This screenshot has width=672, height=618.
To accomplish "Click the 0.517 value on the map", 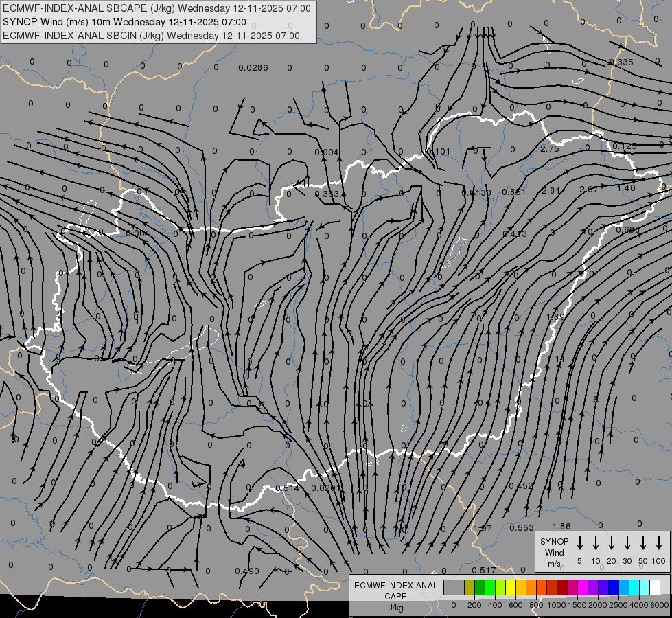I will (484, 570).
